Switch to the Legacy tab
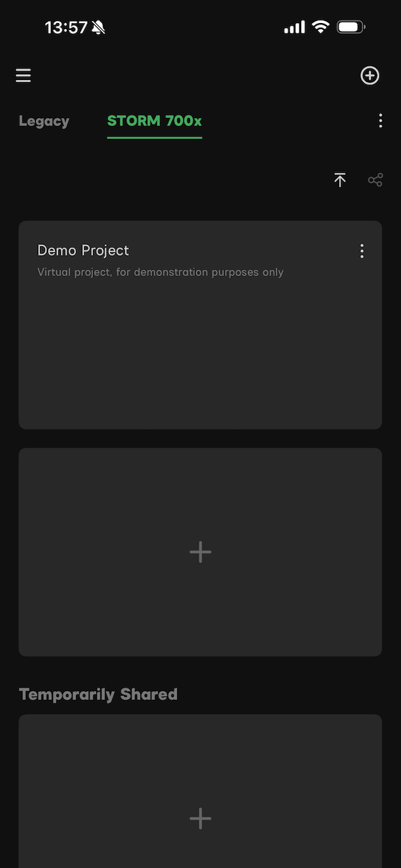The image size is (401, 868). [x=44, y=121]
